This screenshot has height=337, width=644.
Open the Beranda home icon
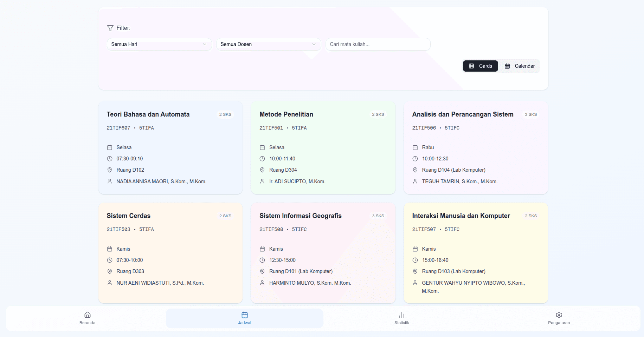point(88,315)
